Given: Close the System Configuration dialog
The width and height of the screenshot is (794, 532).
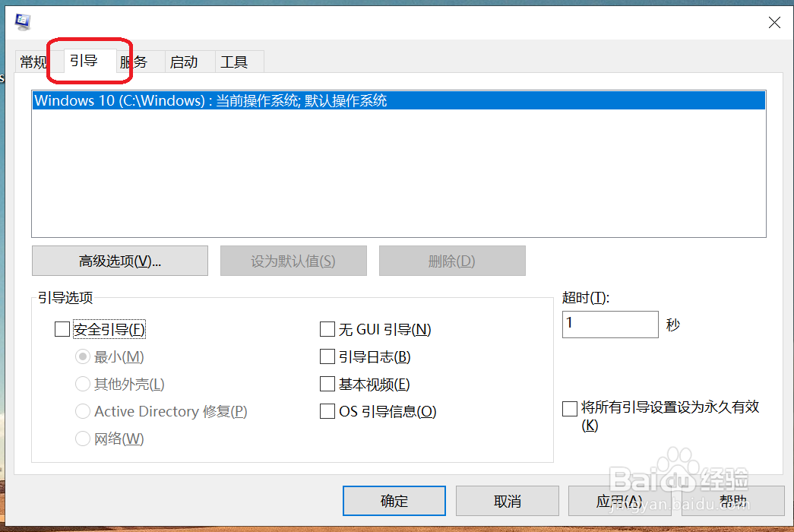Looking at the screenshot, I should (773, 22).
